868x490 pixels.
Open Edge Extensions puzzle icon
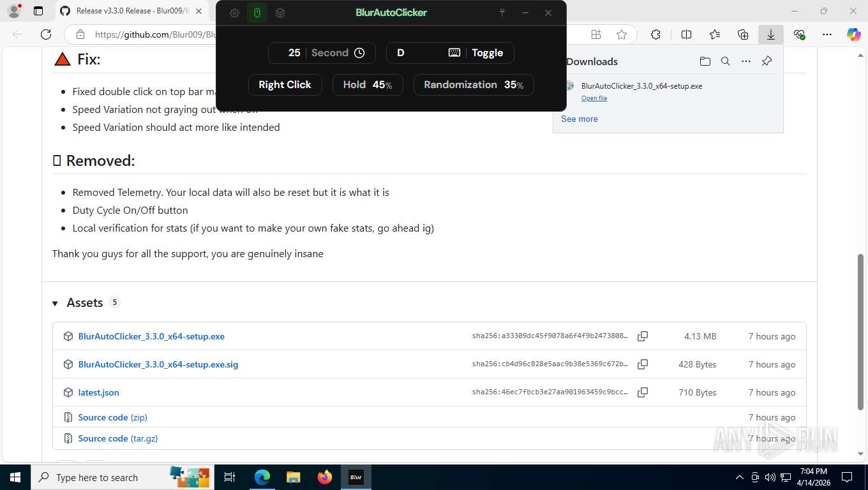click(655, 34)
